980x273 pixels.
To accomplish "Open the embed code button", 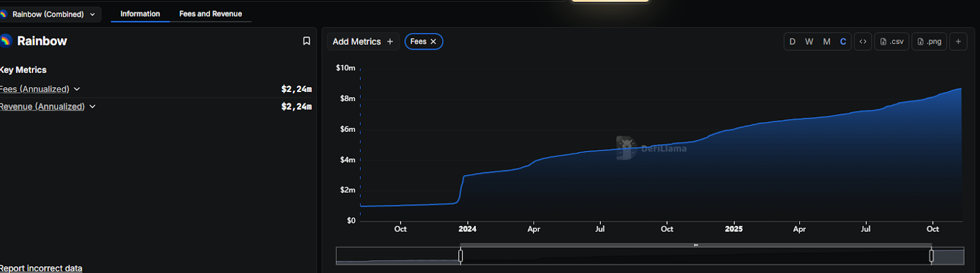I will 863,42.
